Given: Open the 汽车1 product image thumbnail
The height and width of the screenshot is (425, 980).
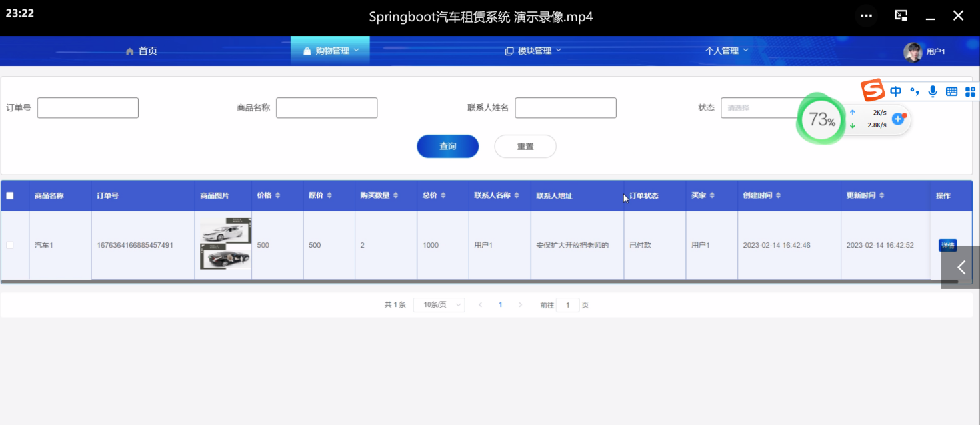Looking at the screenshot, I should pyautogui.click(x=225, y=245).
